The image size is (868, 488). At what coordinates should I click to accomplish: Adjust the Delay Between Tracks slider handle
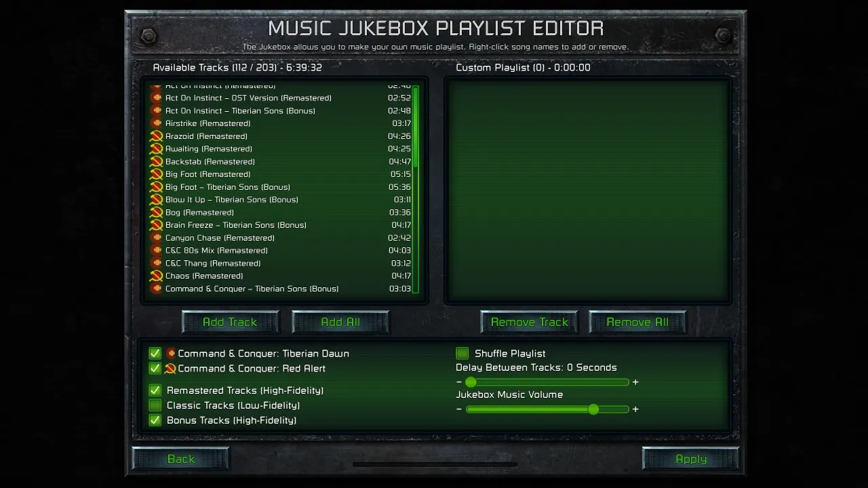pyautogui.click(x=471, y=382)
